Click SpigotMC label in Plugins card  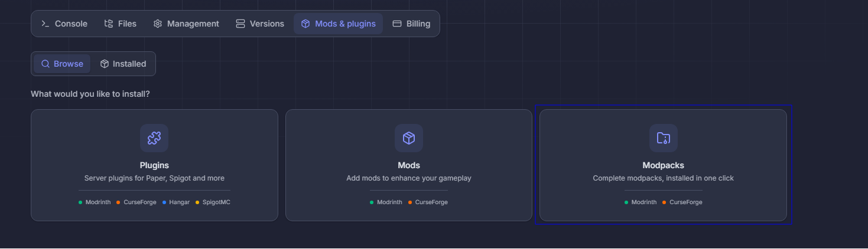tap(216, 202)
